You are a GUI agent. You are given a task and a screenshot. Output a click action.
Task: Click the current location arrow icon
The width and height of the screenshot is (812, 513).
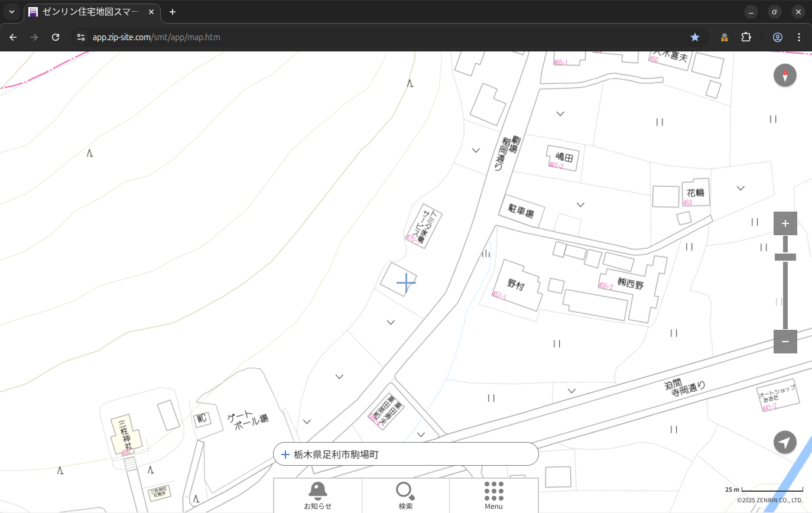[x=785, y=442]
